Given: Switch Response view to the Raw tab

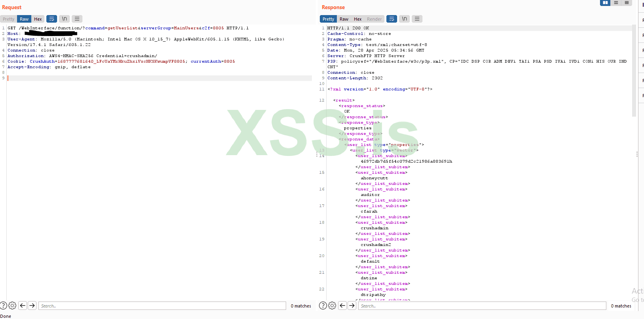Looking at the screenshot, I should pos(344,19).
